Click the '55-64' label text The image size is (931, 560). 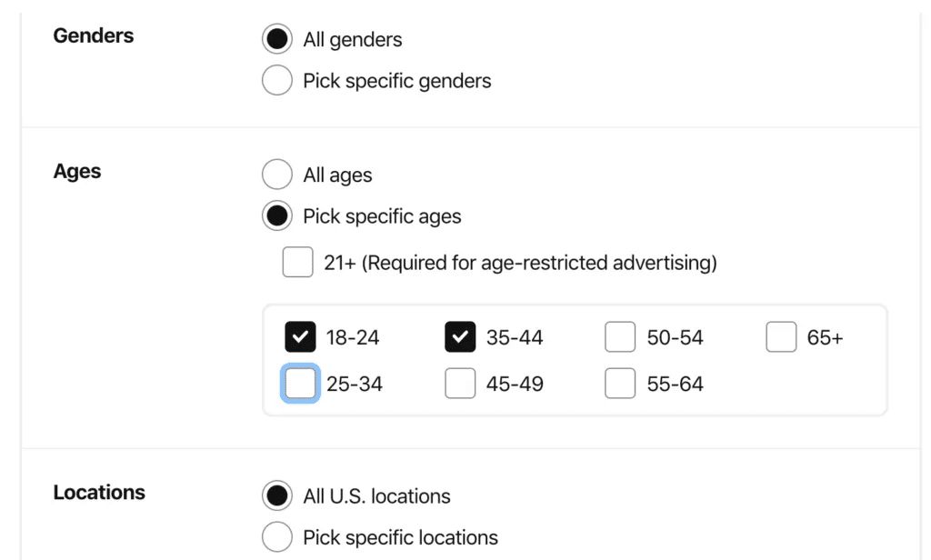click(x=676, y=384)
